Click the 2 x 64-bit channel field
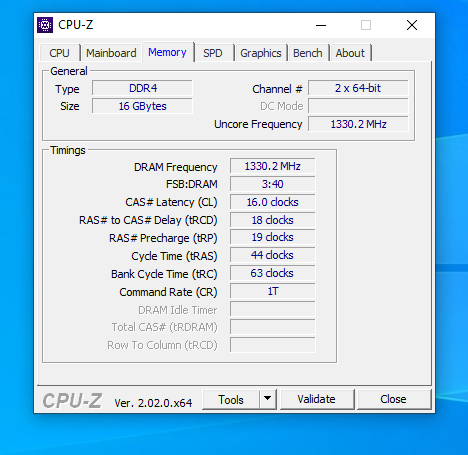Viewport: 468px width, 455px height. click(358, 88)
